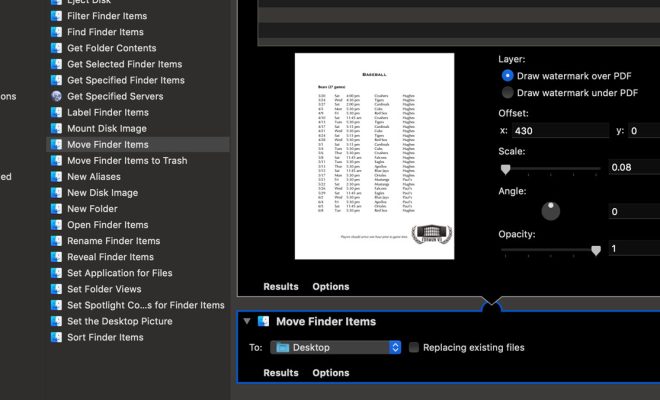Select New Aliases action text
The width and height of the screenshot is (660, 400).
pyautogui.click(x=94, y=176)
